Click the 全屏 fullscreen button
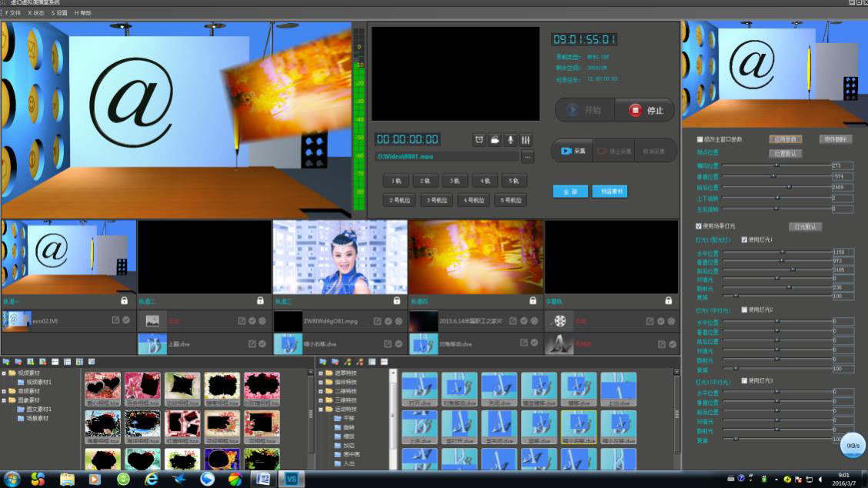This screenshot has width=868, height=488. pyautogui.click(x=569, y=191)
